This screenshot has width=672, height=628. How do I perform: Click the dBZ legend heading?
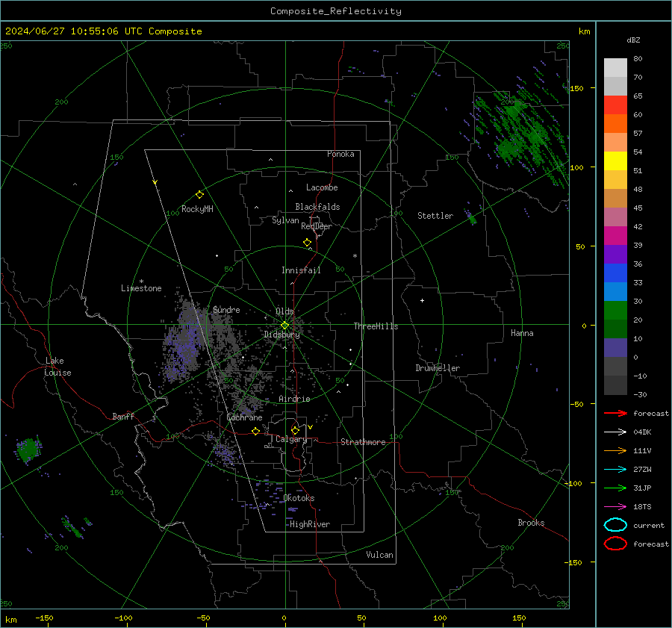633,40
